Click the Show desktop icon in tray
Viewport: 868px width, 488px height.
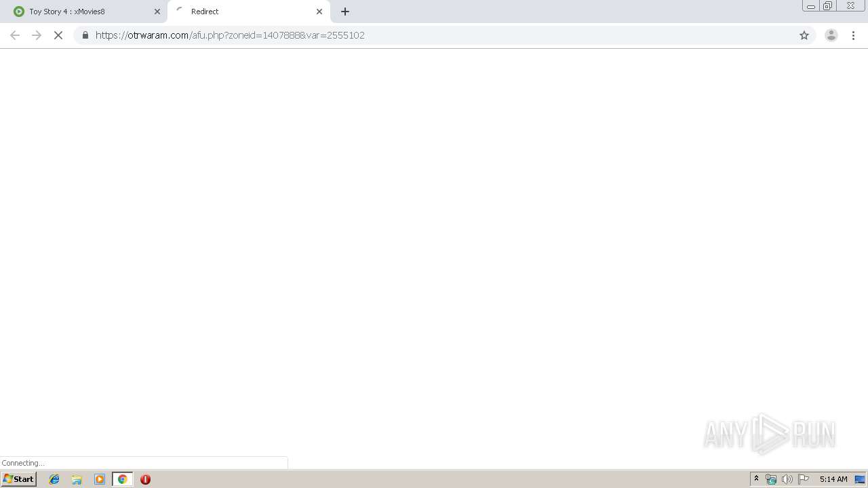(x=860, y=479)
